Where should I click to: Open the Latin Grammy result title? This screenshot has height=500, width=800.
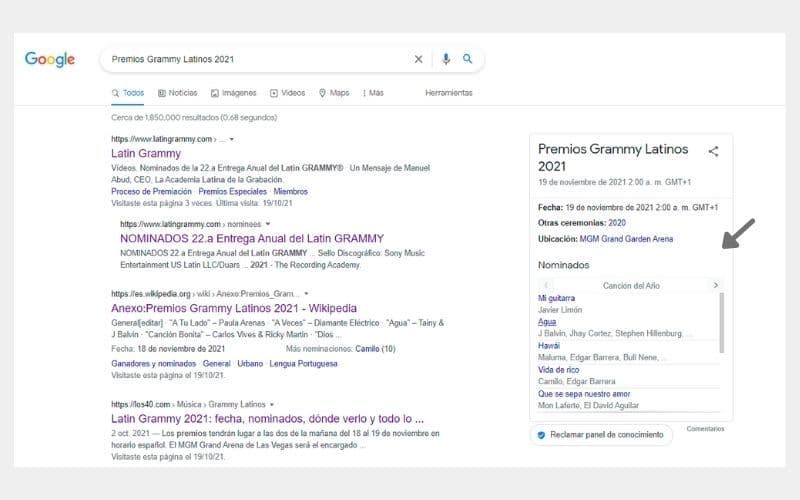146,154
